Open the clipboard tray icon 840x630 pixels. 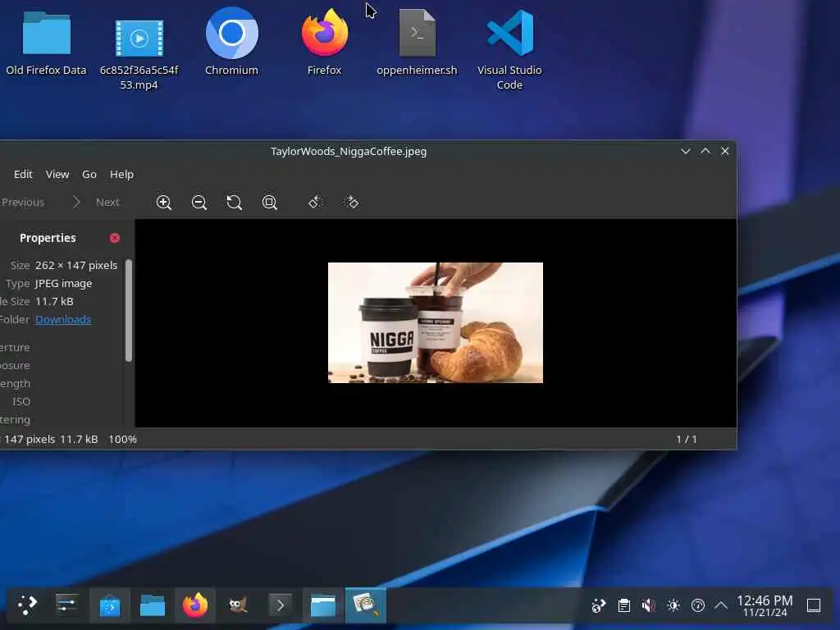tap(623, 606)
